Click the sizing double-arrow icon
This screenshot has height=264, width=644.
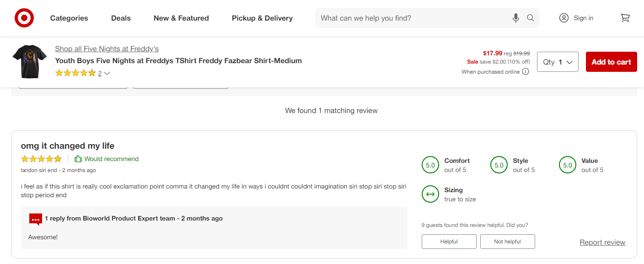[x=430, y=194]
